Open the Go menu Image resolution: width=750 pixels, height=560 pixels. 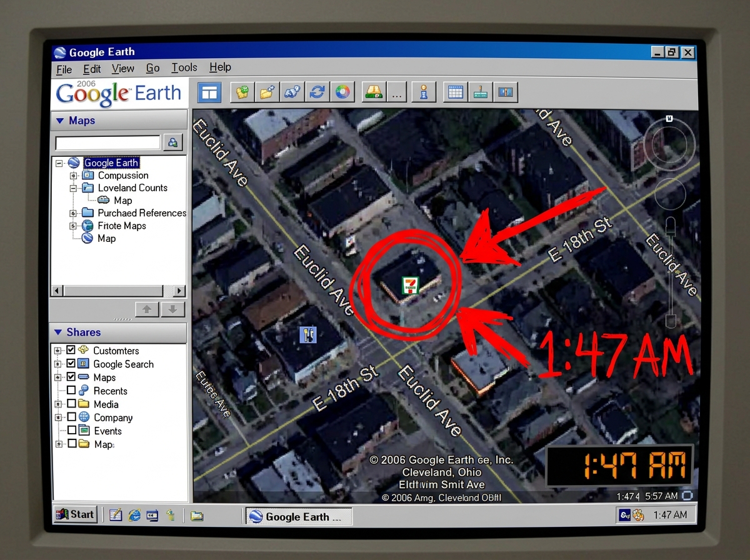[x=152, y=68]
